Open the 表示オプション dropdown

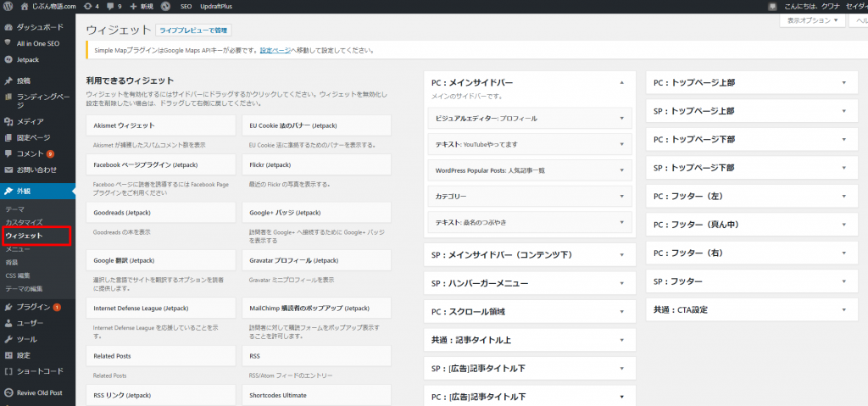click(x=813, y=20)
